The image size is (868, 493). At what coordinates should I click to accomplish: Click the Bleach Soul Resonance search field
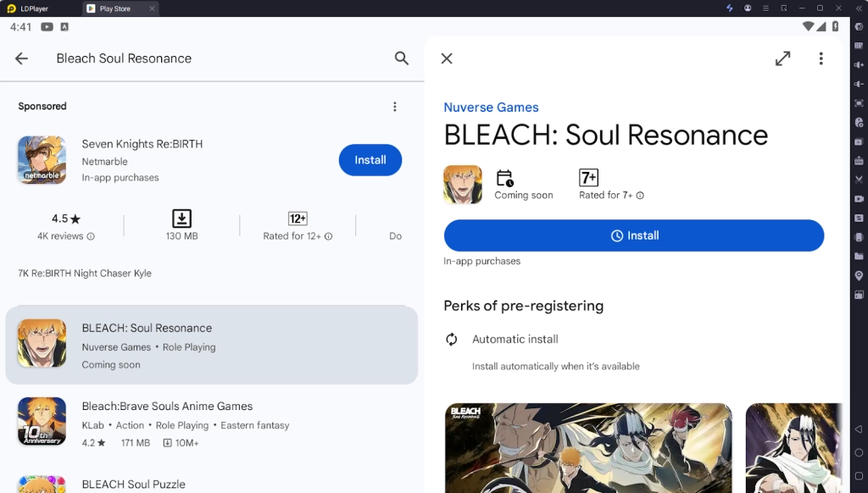(212, 58)
